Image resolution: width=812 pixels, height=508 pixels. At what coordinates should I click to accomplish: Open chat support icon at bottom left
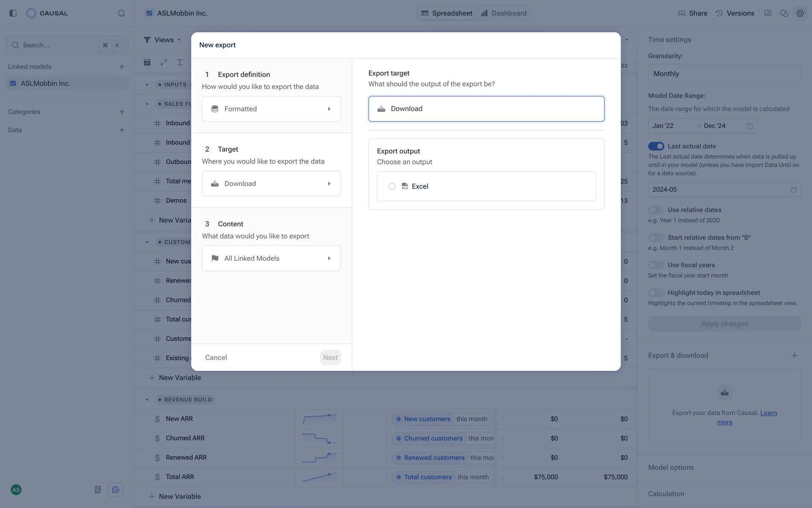115,490
